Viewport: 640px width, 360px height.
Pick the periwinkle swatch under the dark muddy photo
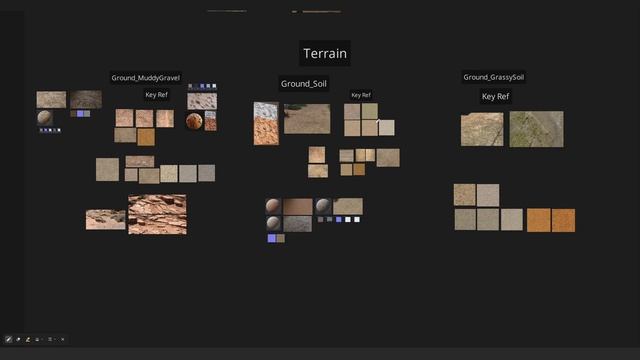[x=80, y=113]
